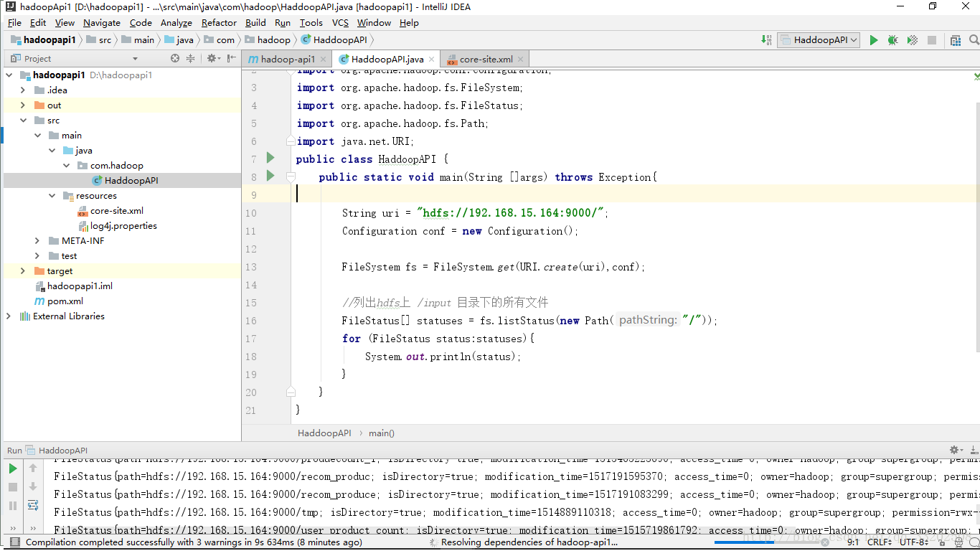Image resolution: width=980 pixels, height=551 pixels.
Task: Expand the META-INF folder
Action: pyautogui.click(x=37, y=241)
